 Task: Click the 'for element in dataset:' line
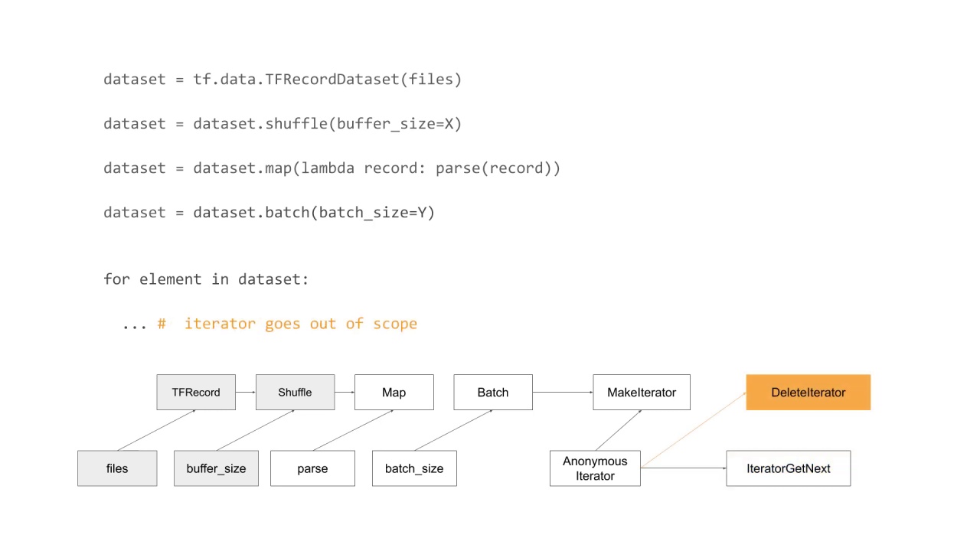pyautogui.click(x=206, y=279)
